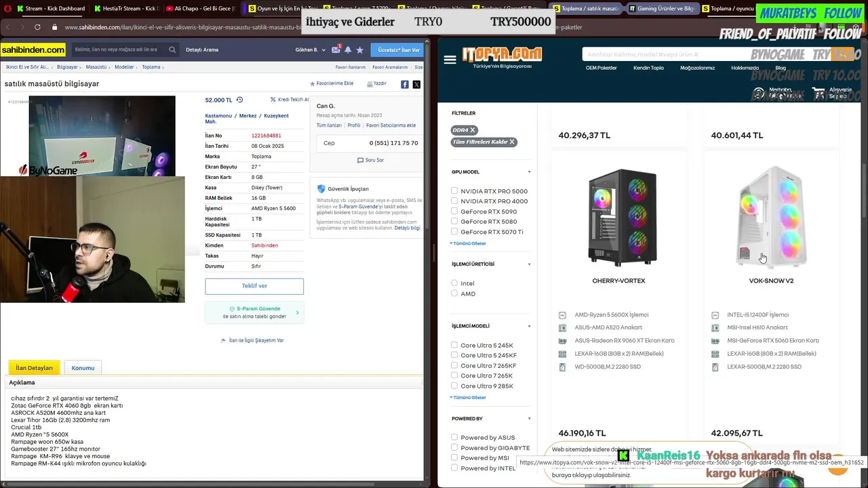Screen dimensions: 868x488
Task: Click the browser back arrow
Action: pos(7,27)
